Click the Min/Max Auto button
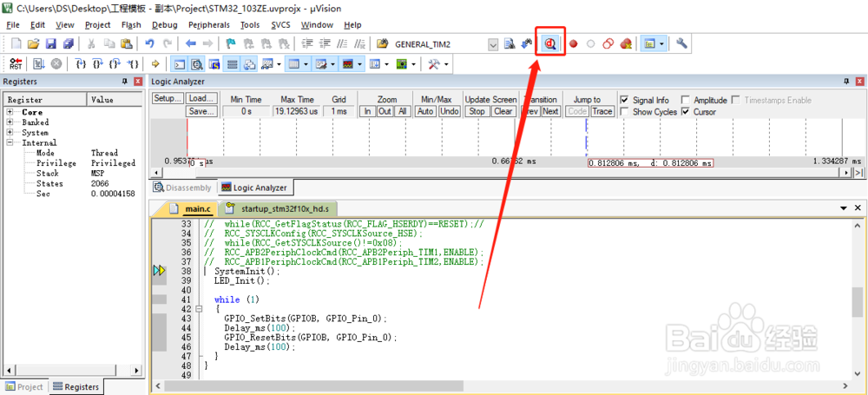 pyautogui.click(x=425, y=111)
